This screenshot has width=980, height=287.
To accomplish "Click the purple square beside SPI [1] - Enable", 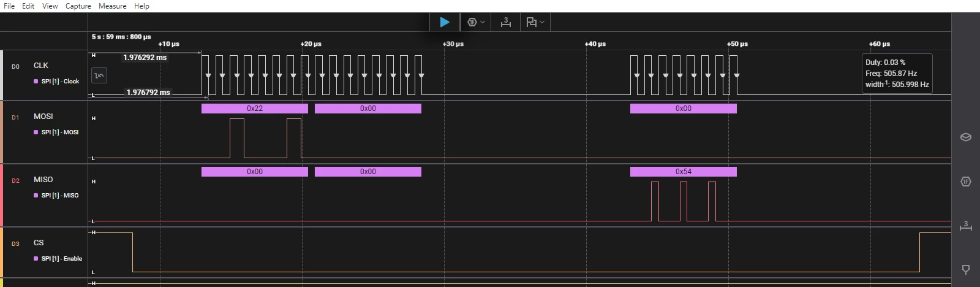I will coord(36,259).
